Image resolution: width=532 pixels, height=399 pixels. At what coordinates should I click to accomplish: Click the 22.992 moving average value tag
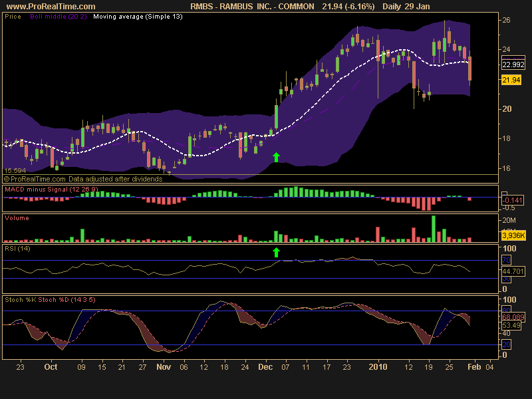pos(513,65)
